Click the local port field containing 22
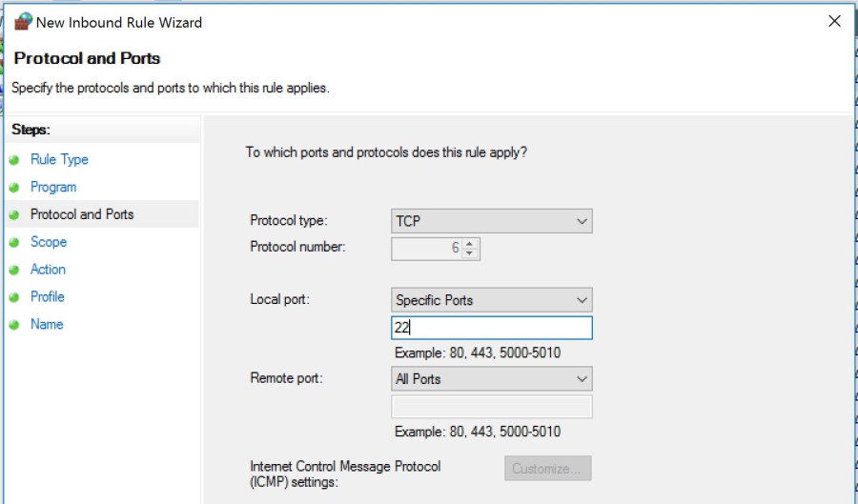 click(x=491, y=328)
